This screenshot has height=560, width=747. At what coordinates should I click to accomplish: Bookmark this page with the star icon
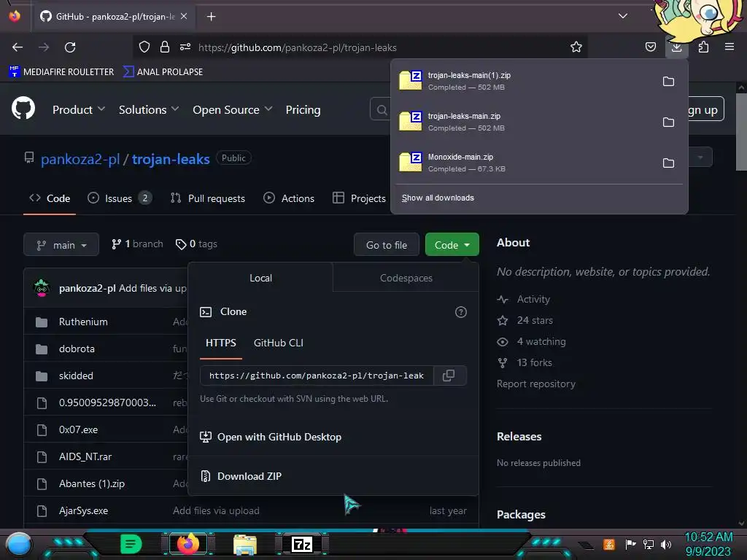[576, 47]
